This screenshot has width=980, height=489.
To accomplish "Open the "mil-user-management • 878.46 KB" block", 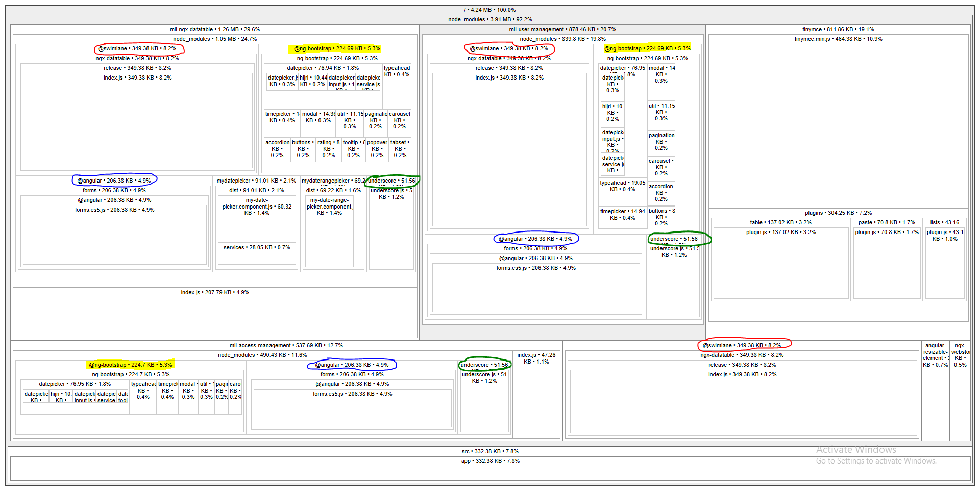I will (x=562, y=29).
